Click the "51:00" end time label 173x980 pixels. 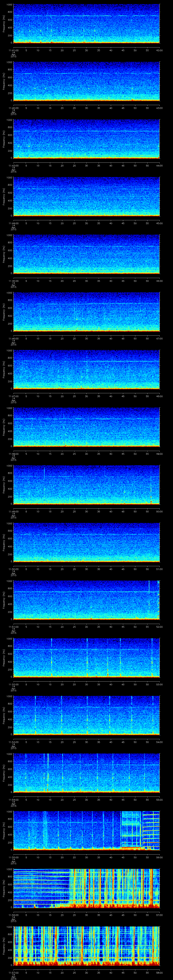(160, 569)
